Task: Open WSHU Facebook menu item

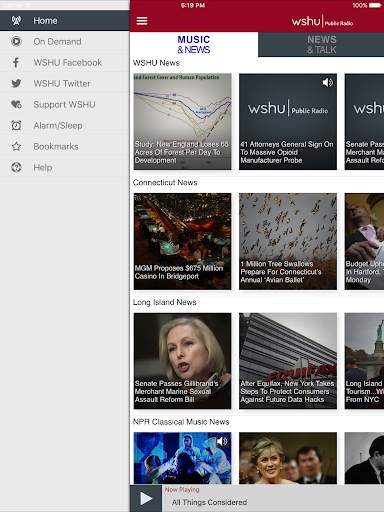Action: 65,63
